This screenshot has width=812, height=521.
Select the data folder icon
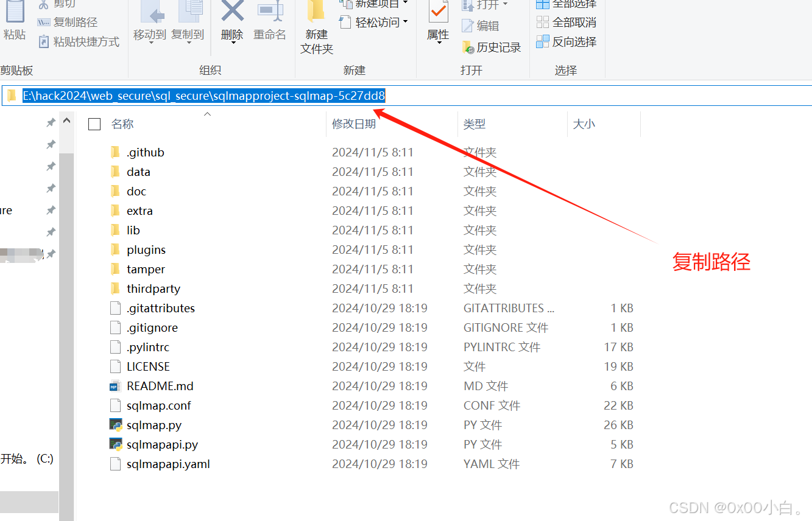coord(115,172)
